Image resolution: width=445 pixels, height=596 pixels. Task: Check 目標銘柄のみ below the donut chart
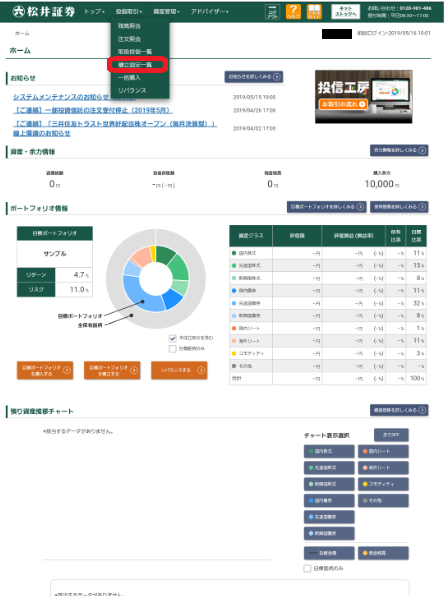pyautogui.click(x=173, y=349)
